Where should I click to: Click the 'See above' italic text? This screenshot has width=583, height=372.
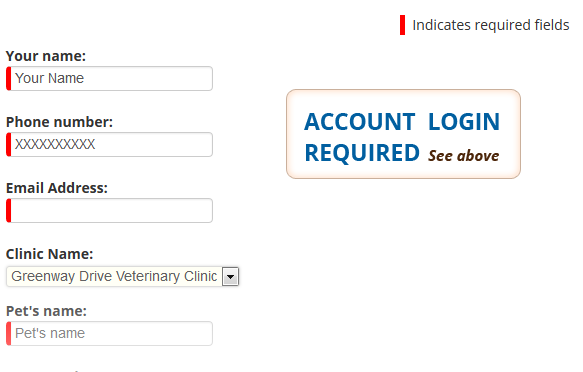click(464, 155)
